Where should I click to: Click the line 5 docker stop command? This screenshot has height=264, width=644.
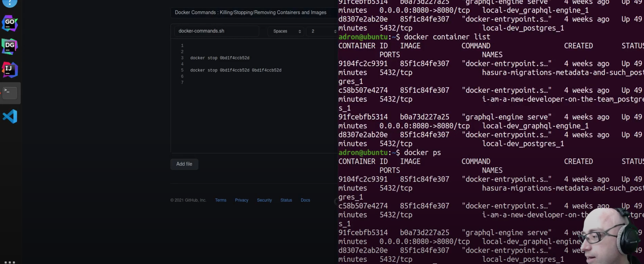click(236, 70)
